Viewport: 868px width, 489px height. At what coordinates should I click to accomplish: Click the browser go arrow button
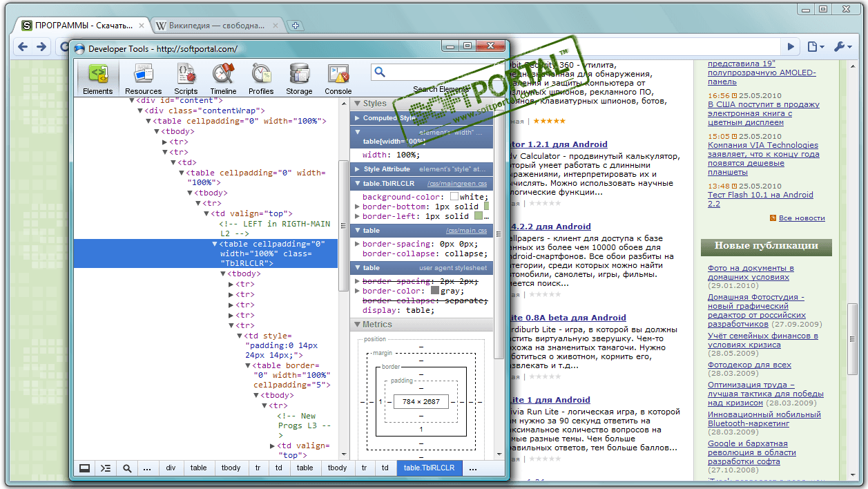tap(791, 47)
